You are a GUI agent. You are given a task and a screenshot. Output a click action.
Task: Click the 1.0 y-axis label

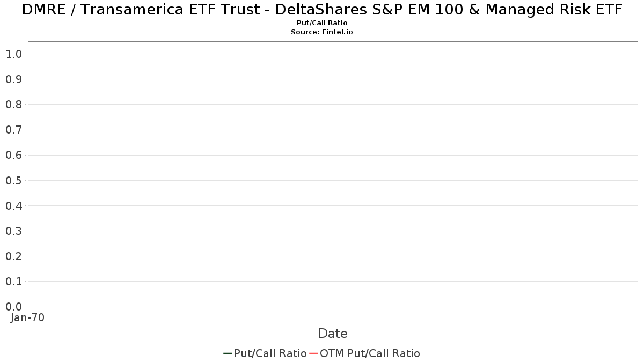click(x=13, y=54)
